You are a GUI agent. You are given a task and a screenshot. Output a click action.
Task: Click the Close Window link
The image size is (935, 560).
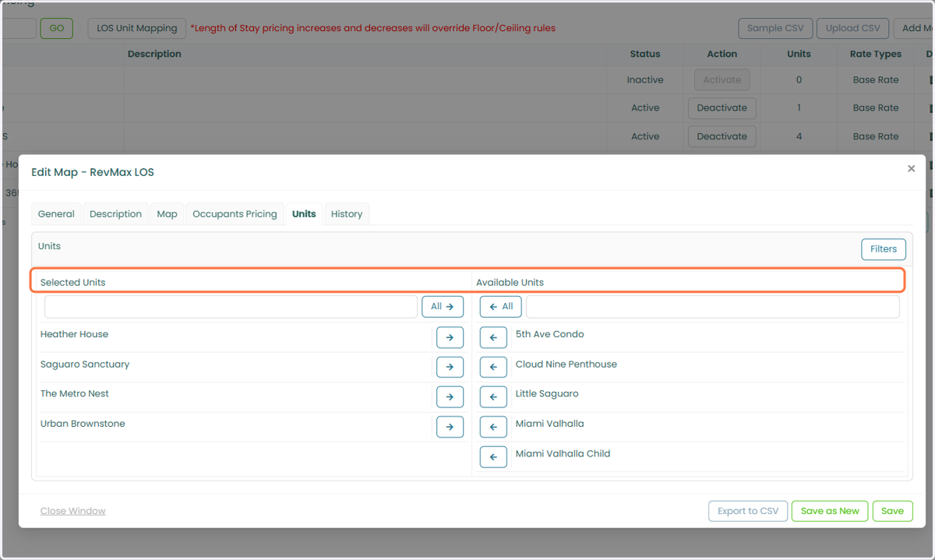tap(73, 512)
